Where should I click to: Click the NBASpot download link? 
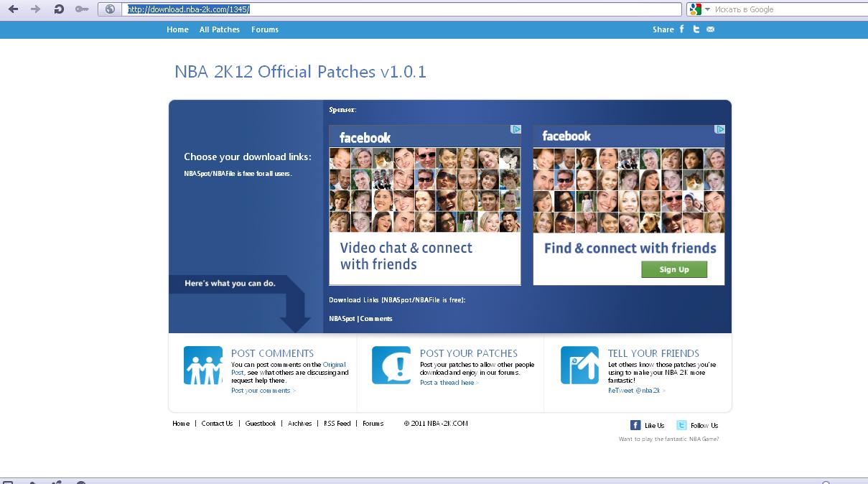click(x=342, y=318)
